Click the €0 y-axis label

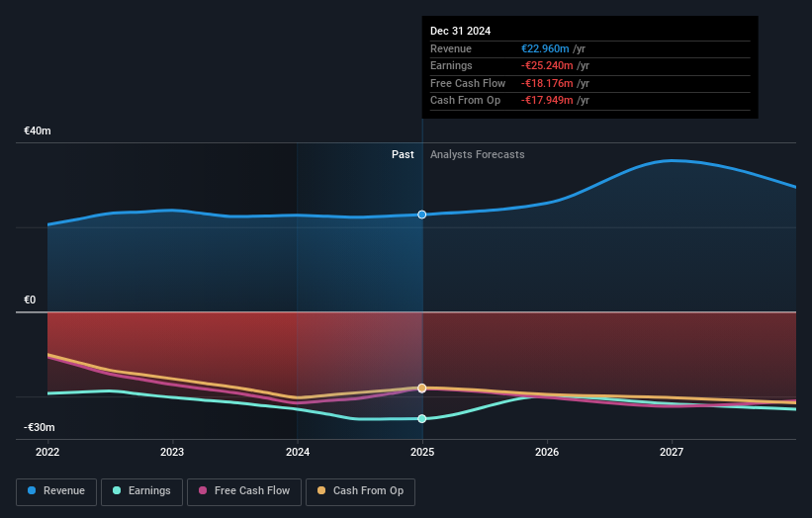[x=30, y=301]
